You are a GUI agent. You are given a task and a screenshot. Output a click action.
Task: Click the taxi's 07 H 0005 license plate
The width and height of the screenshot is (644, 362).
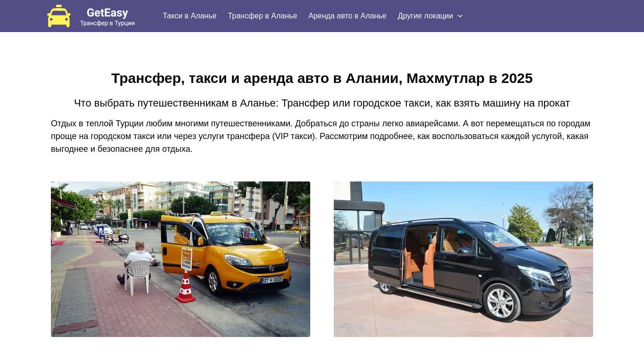pyautogui.click(x=272, y=280)
